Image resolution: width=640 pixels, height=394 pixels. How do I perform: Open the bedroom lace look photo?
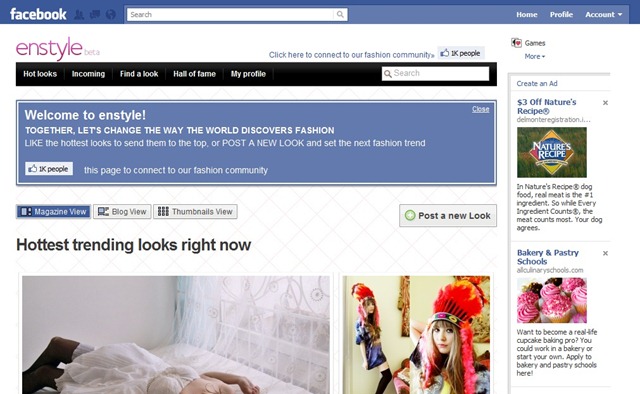coord(176,335)
